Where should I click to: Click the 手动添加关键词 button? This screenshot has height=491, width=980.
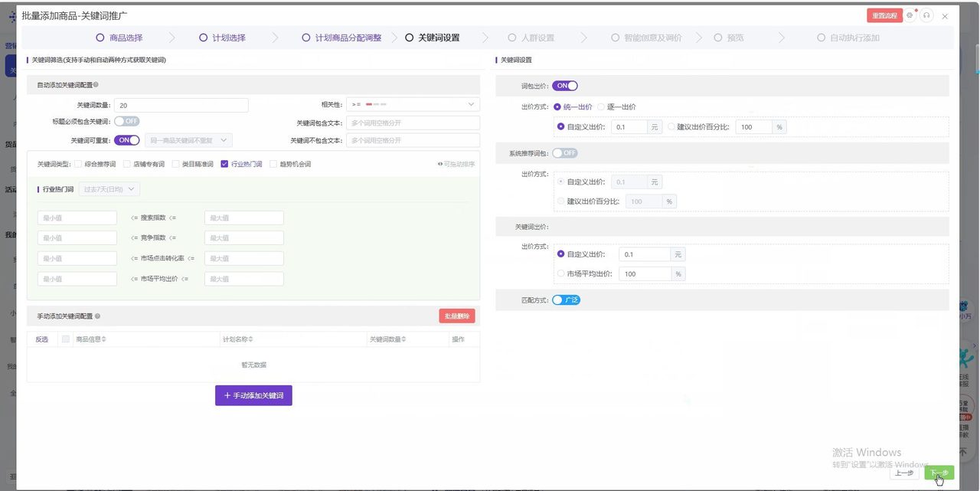[x=253, y=395]
